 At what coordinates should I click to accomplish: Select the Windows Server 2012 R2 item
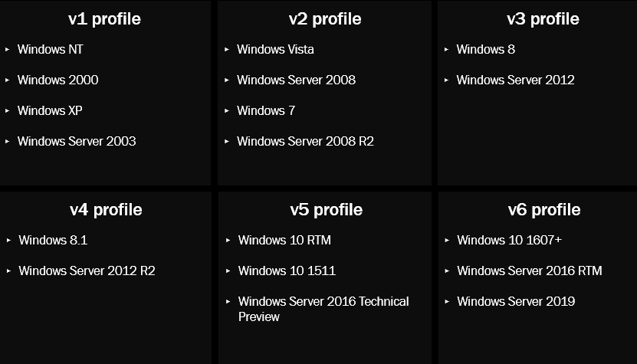point(87,271)
